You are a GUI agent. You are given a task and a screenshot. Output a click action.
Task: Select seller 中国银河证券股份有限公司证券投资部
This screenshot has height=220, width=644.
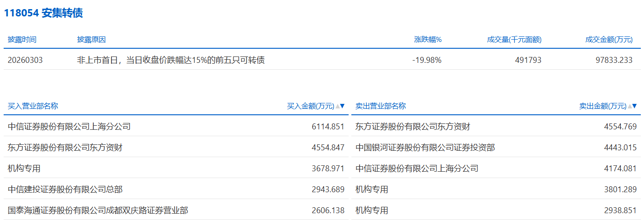425,148
